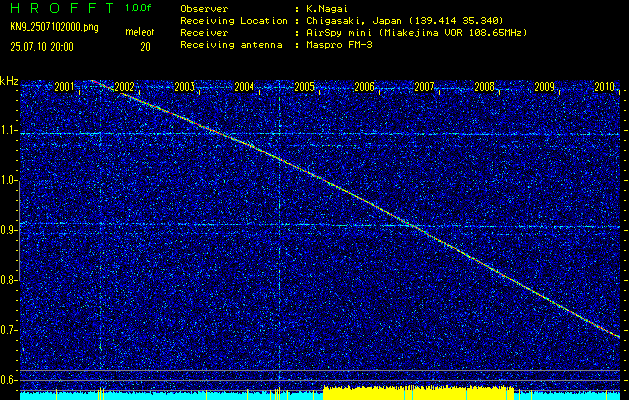
Task: Click the 'meteor' count label
Action: tap(140, 32)
